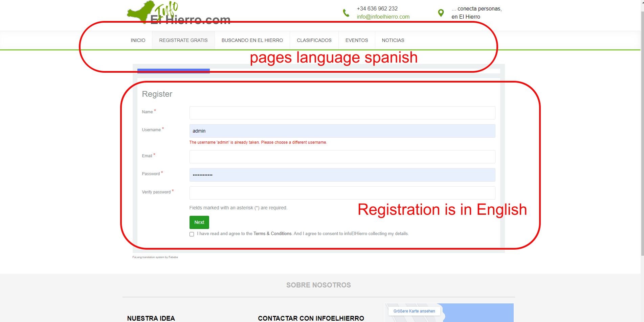Click the SOBRE NOSOTROS heading
This screenshot has width=644, height=322.
pyautogui.click(x=318, y=285)
